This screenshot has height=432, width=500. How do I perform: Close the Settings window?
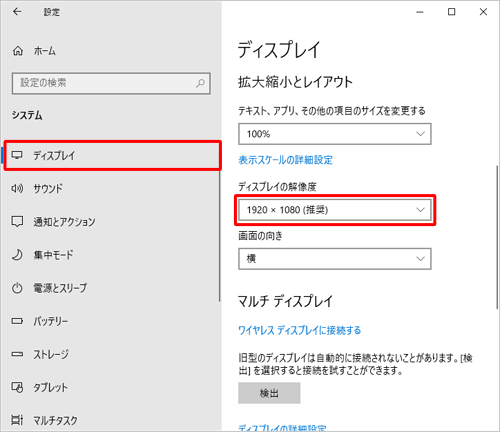[x=483, y=12]
